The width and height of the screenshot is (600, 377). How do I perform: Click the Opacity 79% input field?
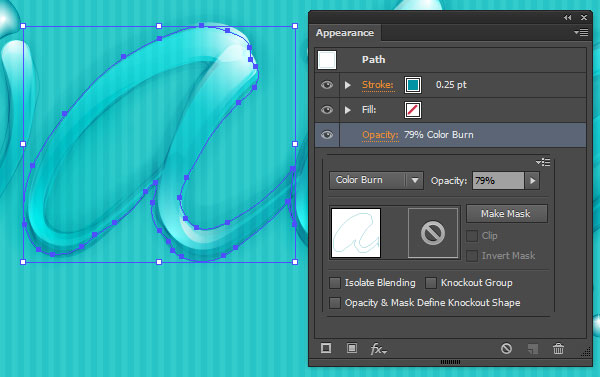tap(498, 181)
